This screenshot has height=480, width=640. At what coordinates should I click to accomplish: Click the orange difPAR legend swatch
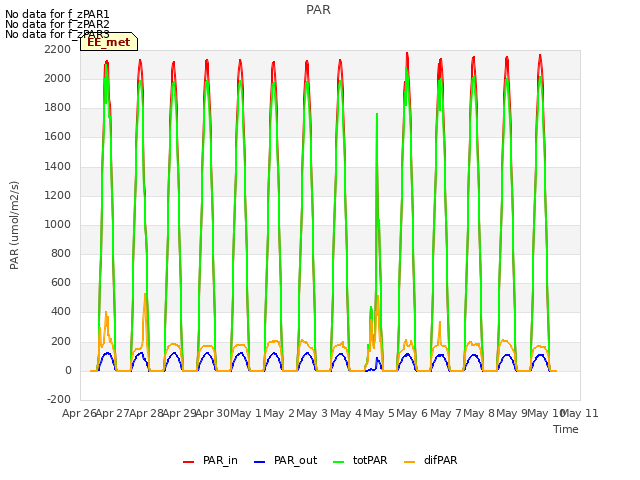coord(409,462)
